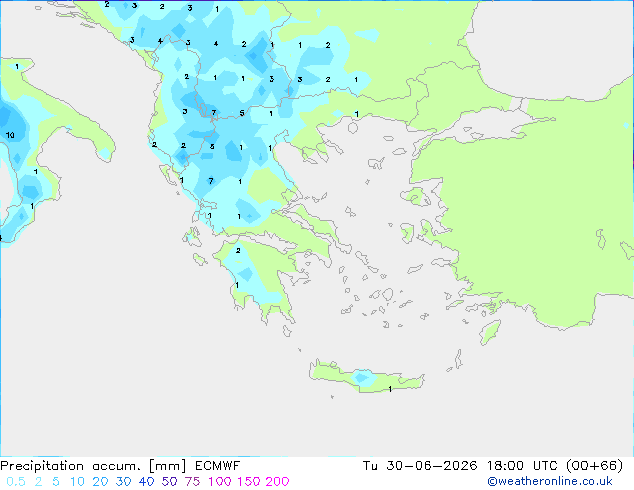Select the "(00+66)" forecast offset text
This screenshot has height=490, width=634.
[594, 466]
